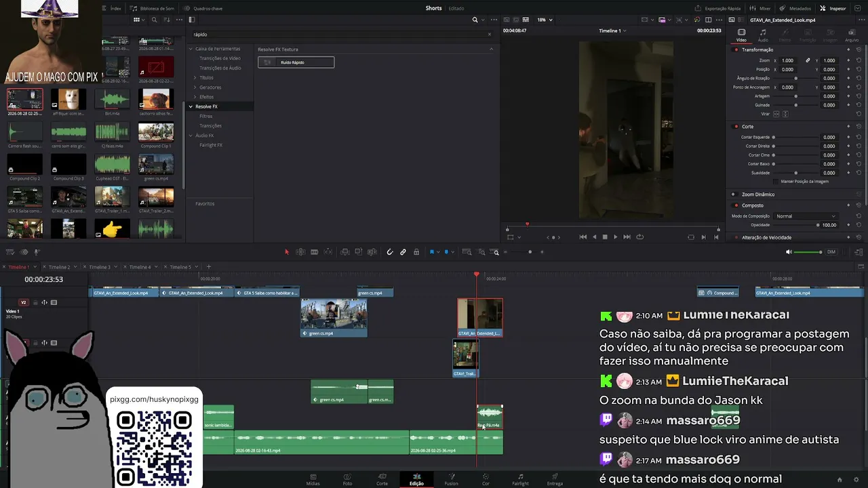Open the Áudio tab in Inspector
The height and width of the screenshot is (488, 868).
coord(763,35)
